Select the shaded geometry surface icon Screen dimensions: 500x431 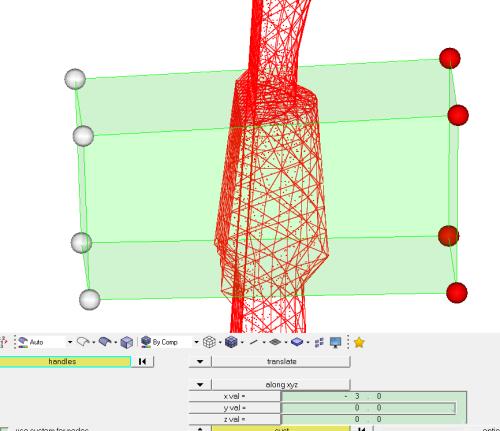[x=105, y=342]
